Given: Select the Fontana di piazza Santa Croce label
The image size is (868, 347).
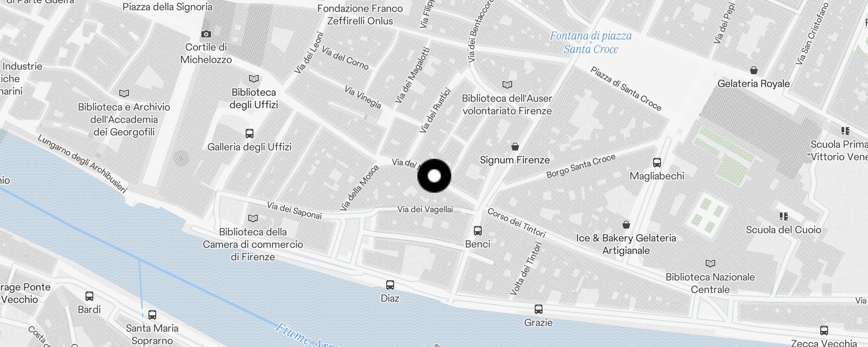Looking at the screenshot, I should click(x=591, y=43).
